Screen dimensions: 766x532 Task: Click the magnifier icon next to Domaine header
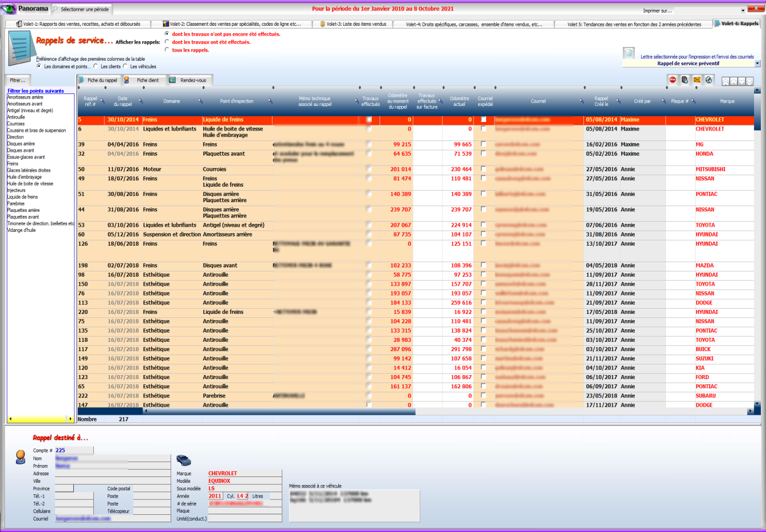coord(201,101)
